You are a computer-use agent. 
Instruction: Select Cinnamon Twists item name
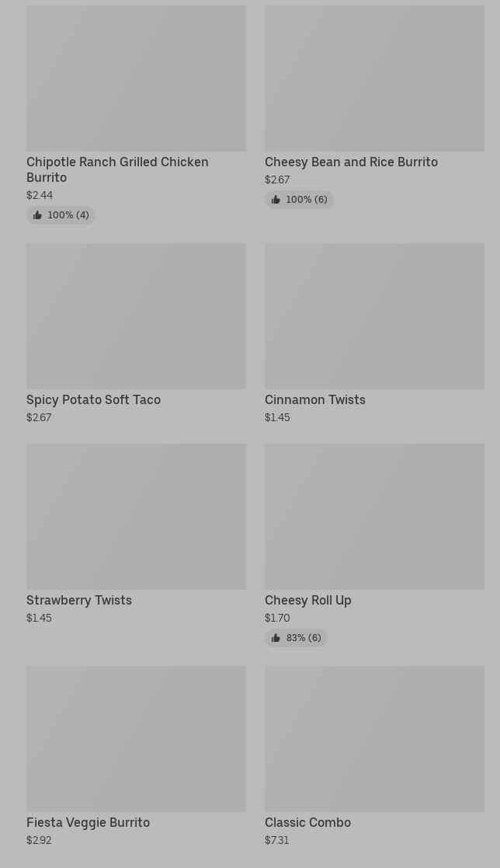pos(314,400)
